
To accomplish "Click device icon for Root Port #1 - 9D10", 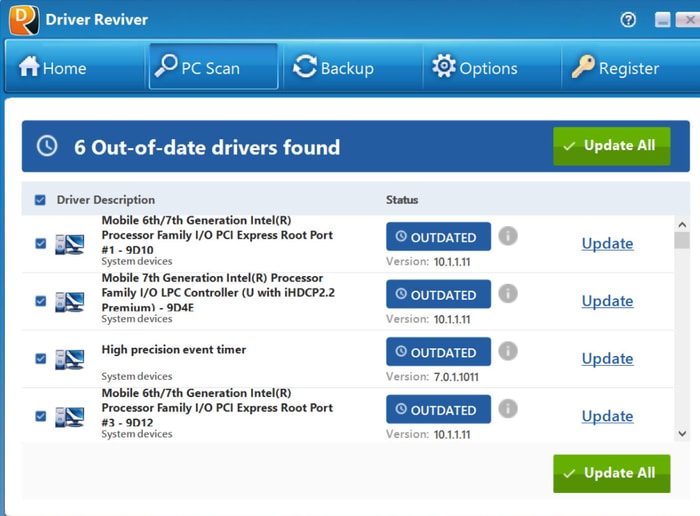I will click(70, 244).
